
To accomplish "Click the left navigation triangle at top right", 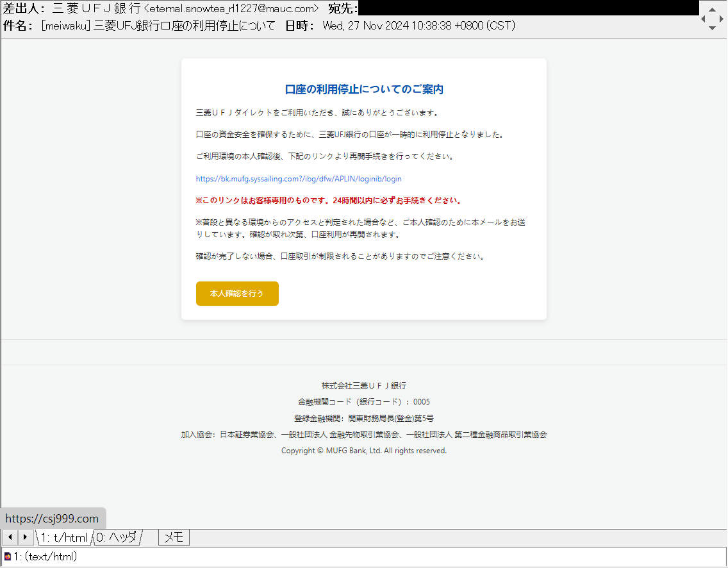I will tap(703, 19).
